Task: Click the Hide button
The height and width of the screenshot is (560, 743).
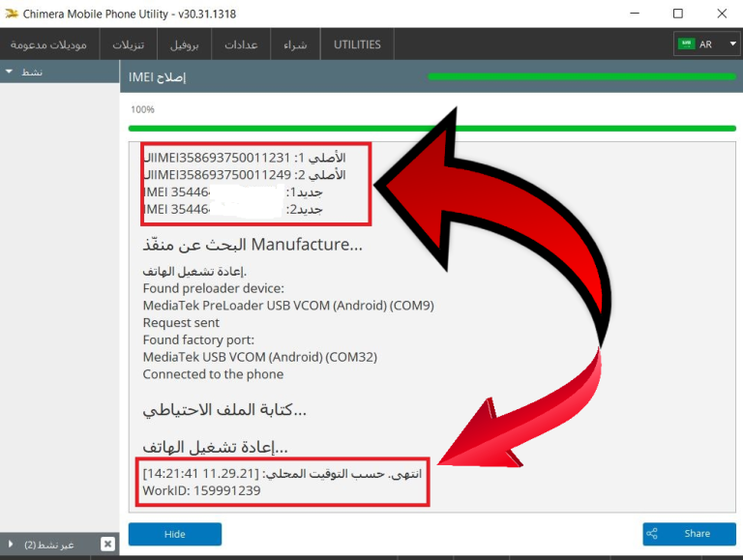Action: click(x=175, y=534)
